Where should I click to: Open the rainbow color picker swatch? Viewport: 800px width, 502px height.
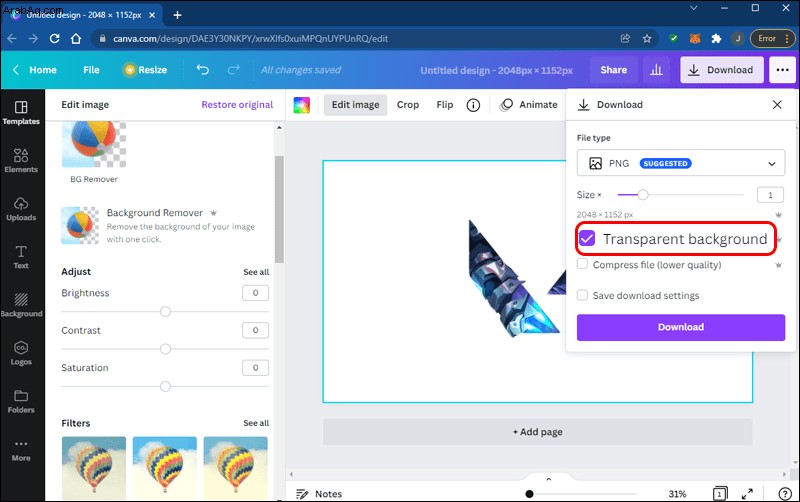pos(302,105)
